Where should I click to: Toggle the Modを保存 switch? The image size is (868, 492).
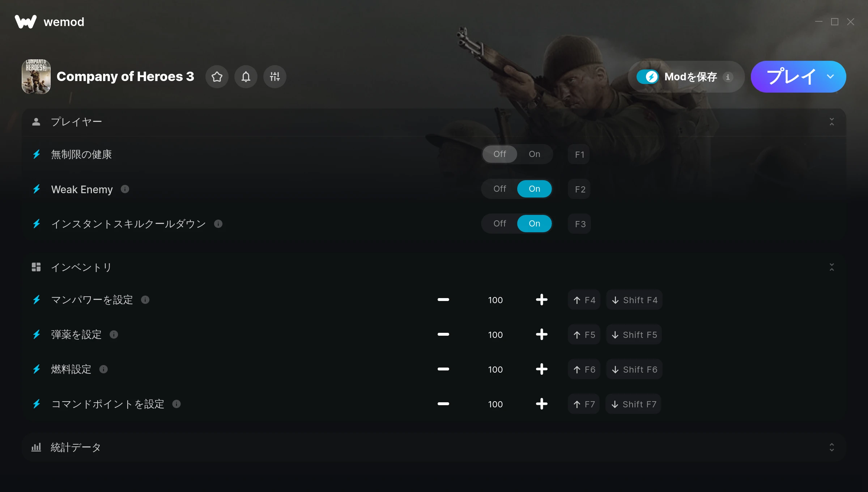click(x=647, y=77)
